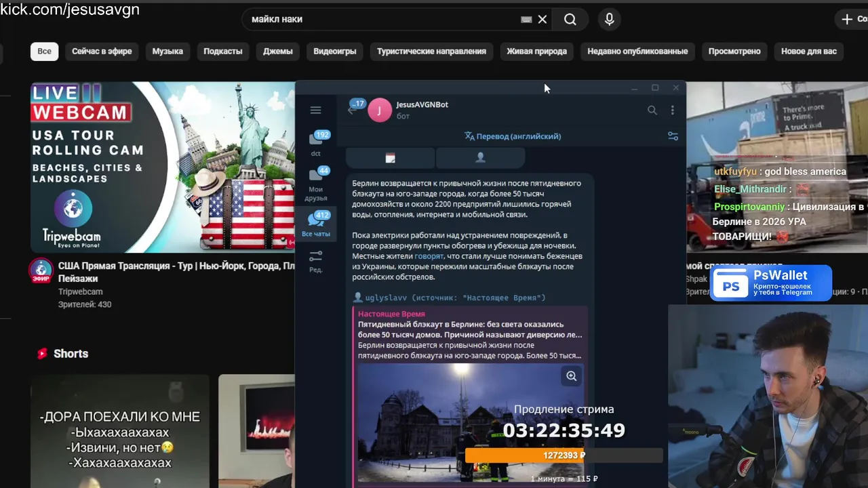This screenshot has width=868, height=488.
Task: Open the США Прямая Трансляция video title
Action: point(176,272)
